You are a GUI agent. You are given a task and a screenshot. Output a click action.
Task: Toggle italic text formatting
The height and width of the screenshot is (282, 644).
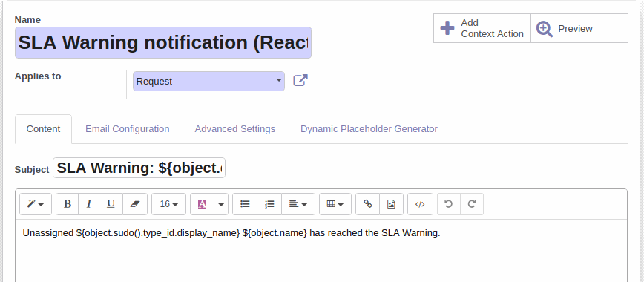pyautogui.click(x=89, y=204)
